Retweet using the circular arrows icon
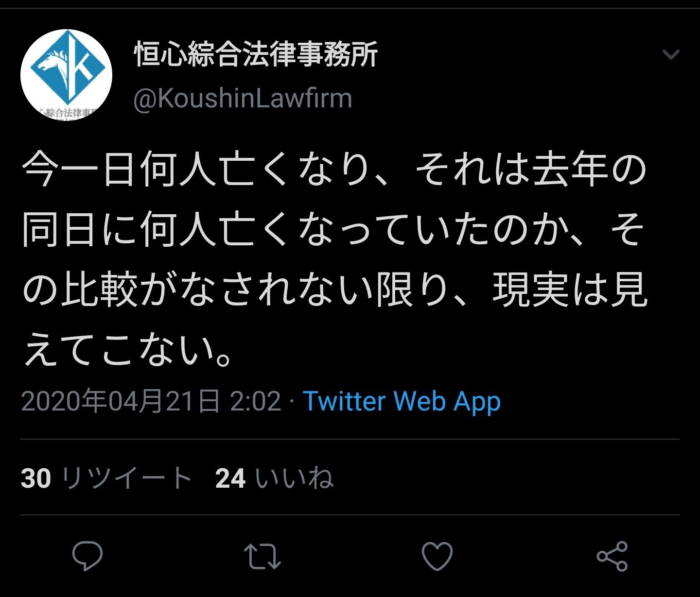Viewport: 700px width, 597px height. click(262, 556)
